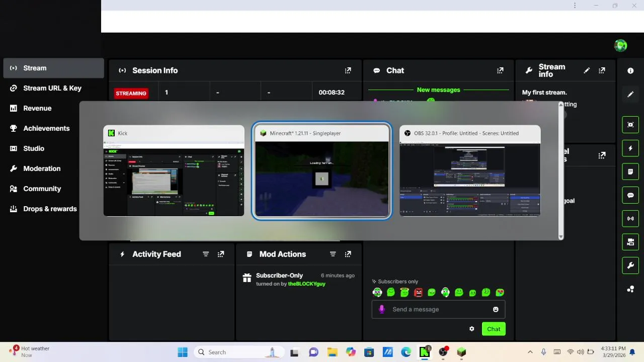Viewport: 644px width, 362px height.
Task: Show hidden system tray icons
Action: [530, 352]
